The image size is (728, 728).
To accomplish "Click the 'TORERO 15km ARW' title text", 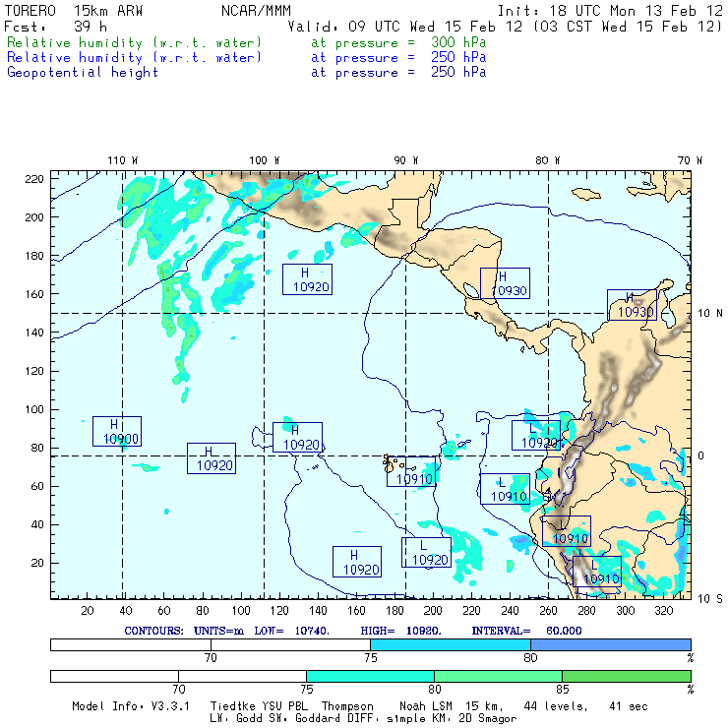I will pos(74,11).
